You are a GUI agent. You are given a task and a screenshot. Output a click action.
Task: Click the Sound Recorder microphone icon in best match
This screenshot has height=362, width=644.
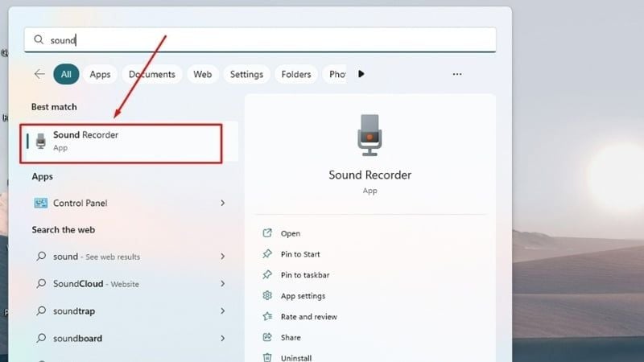41,142
